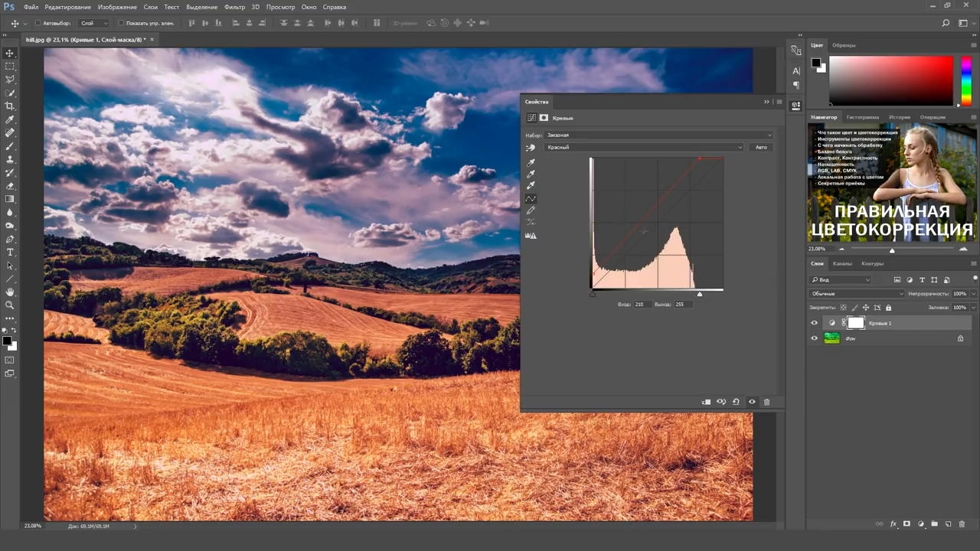The image size is (980, 551).
Task: Switch to the Каналы tab
Action: pyautogui.click(x=842, y=264)
